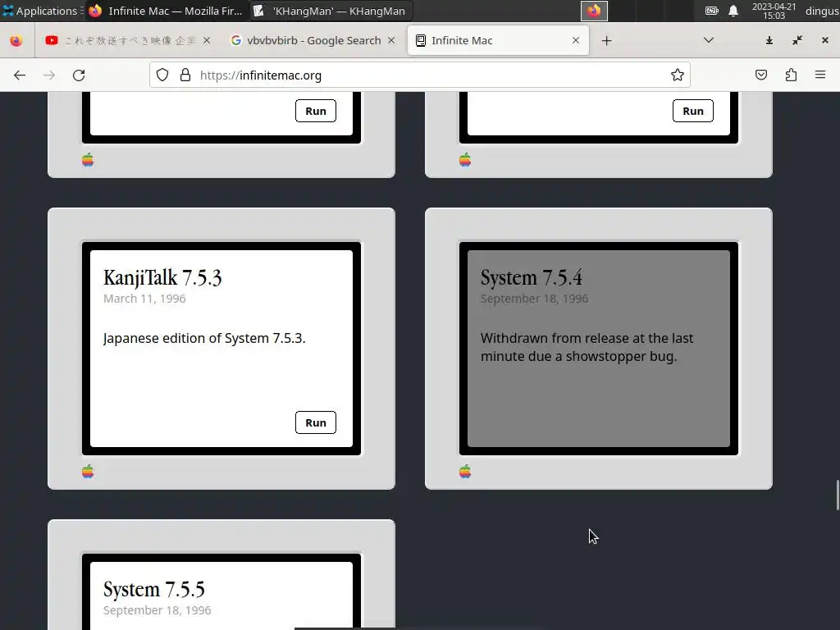This screenshot has height=630, width=840.
Task: Go back to the previous page
Action: [20, 75]
